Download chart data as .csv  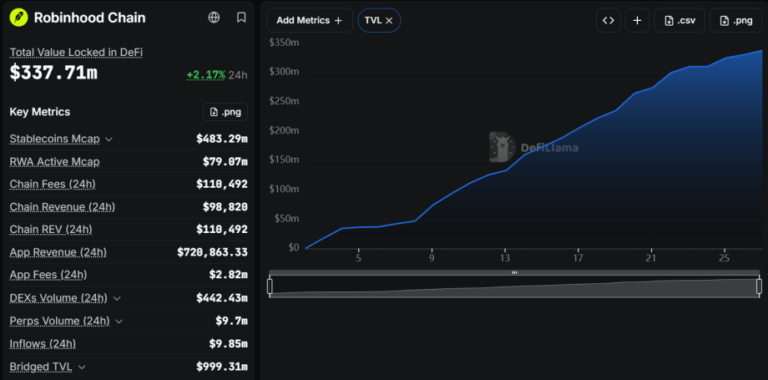679,21
